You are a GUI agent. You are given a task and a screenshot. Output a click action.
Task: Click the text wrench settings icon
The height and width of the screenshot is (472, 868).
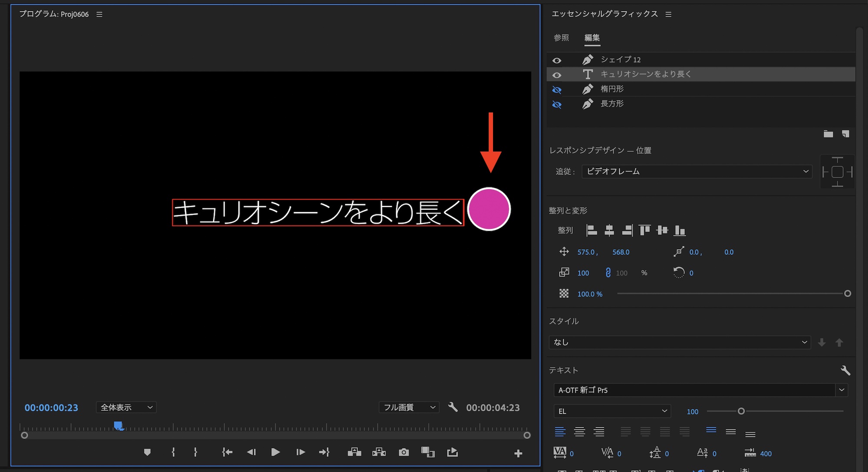845,370
